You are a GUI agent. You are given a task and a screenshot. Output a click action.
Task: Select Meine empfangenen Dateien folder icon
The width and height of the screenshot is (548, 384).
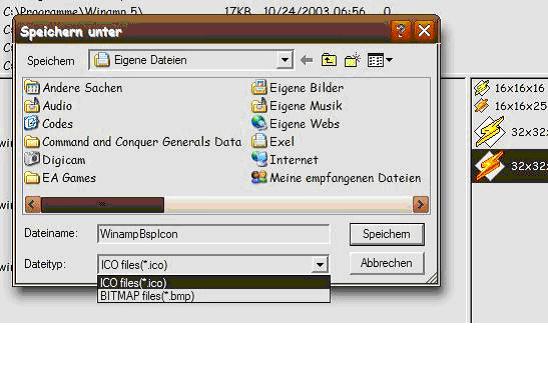(259, 177)
